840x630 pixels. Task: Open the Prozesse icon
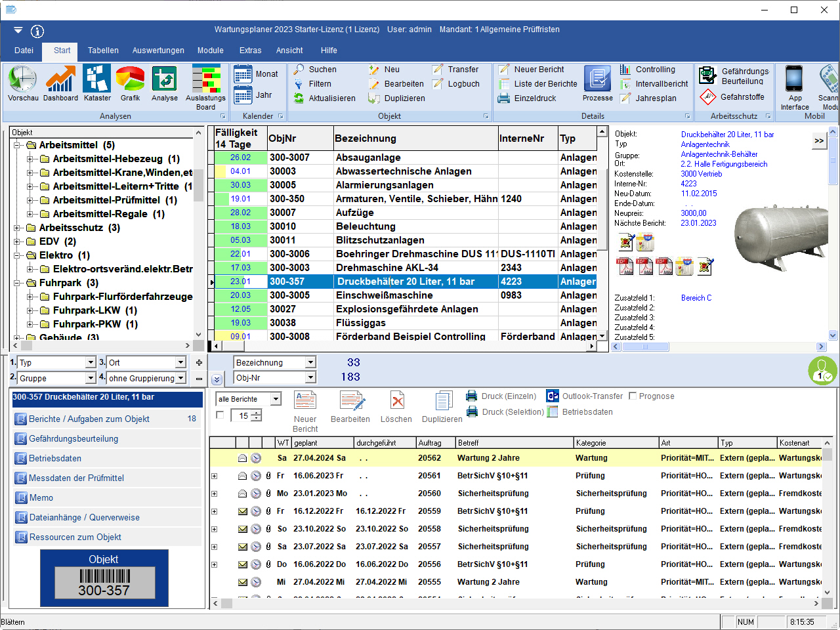pos(597,80)
